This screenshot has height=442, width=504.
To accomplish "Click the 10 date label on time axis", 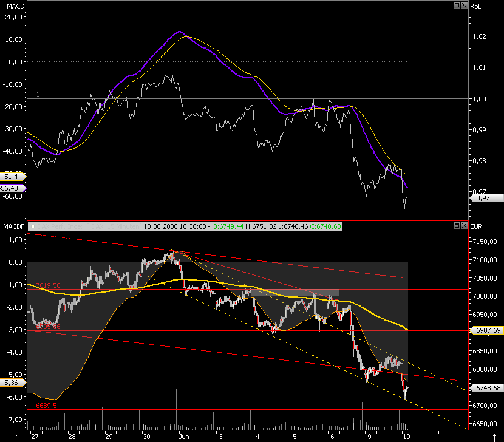I will click(x=407, y=437).
